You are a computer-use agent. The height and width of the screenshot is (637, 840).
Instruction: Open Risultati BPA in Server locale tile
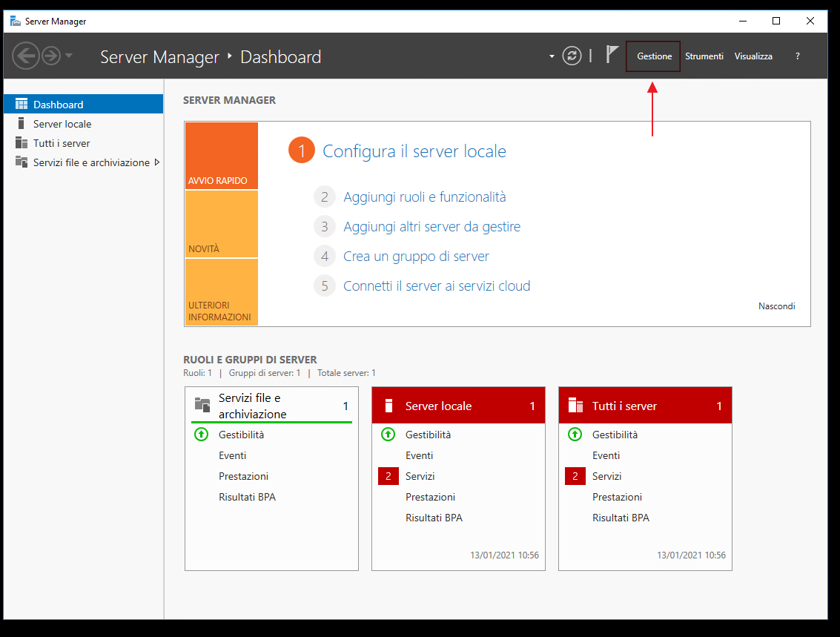click(434, 518)
